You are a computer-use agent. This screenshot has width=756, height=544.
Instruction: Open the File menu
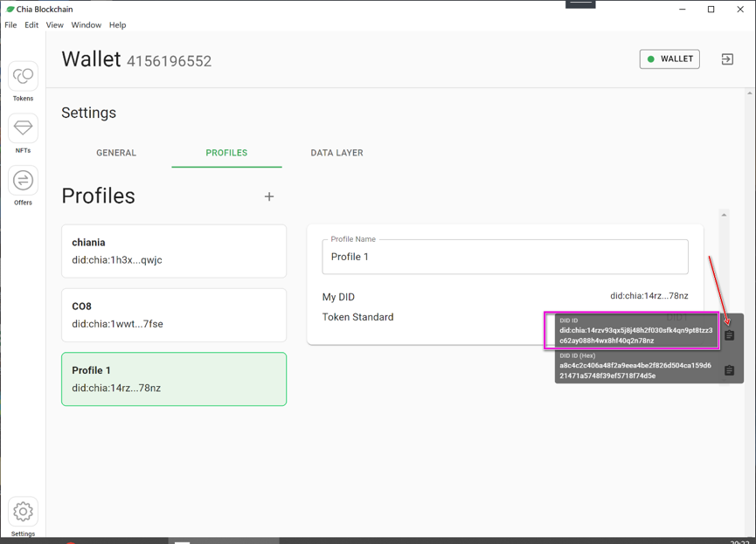coord(10,25)
